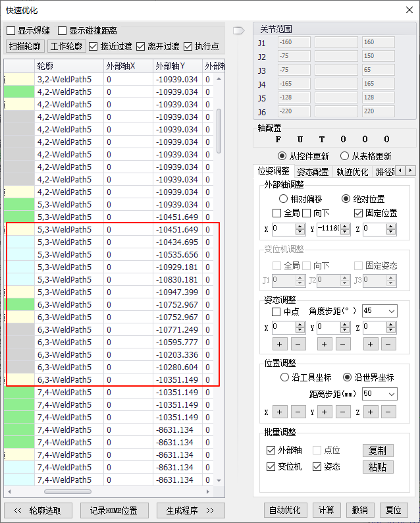This screenshot has width=420, height=523.
Task: Click the 自动优化 button
Action: pyautogui.click(x=286, y=510)
